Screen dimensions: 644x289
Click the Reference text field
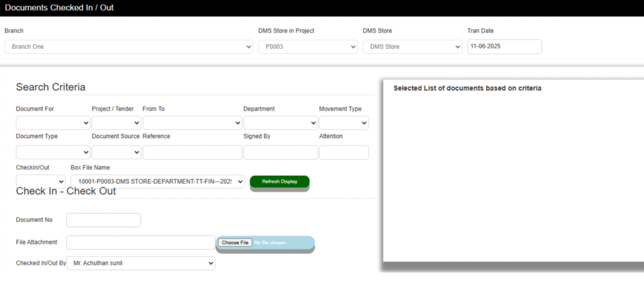(x=192, y=153)
